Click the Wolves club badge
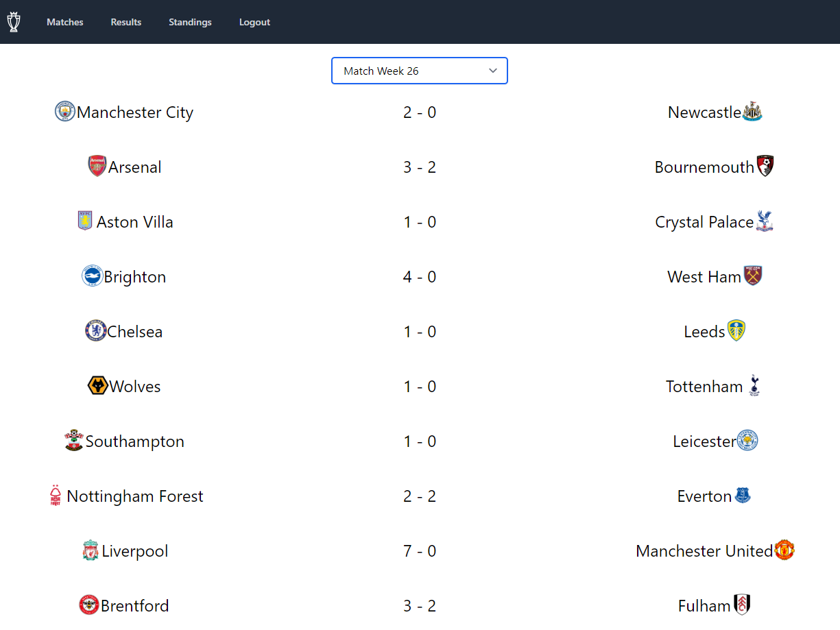The width and height of the screenshot is (840, 630). [x=98, y=385]
